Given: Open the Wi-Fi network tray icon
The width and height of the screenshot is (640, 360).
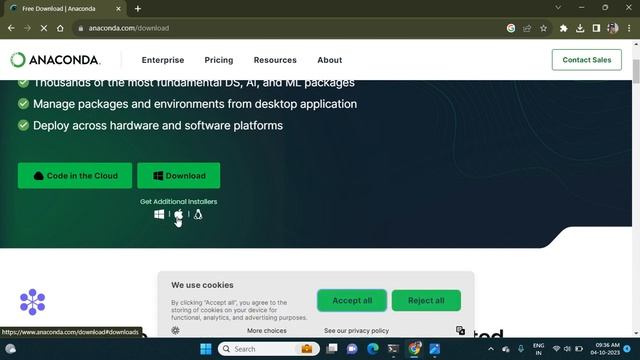Looking at the screenshot, I should pos(556,349).
